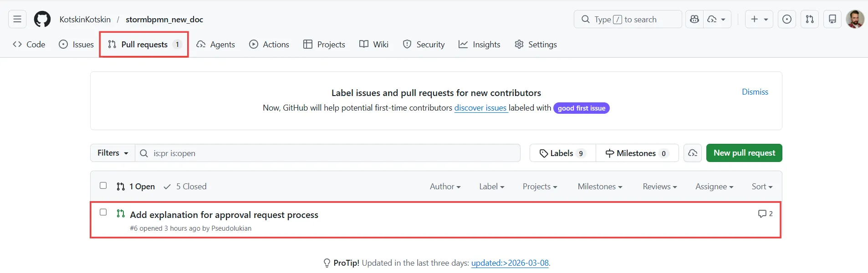Viewport: 868px width, 273px height.
Task: Expand the Sort dropdown
Action: 762,187
